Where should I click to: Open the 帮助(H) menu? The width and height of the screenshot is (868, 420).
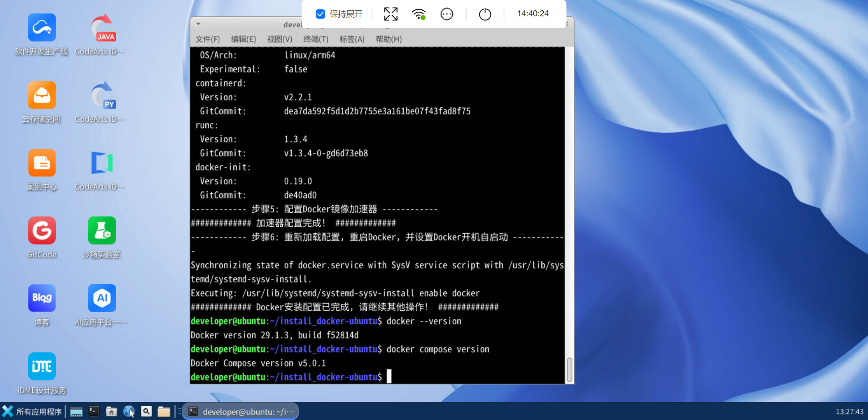(x=389, y=39)
